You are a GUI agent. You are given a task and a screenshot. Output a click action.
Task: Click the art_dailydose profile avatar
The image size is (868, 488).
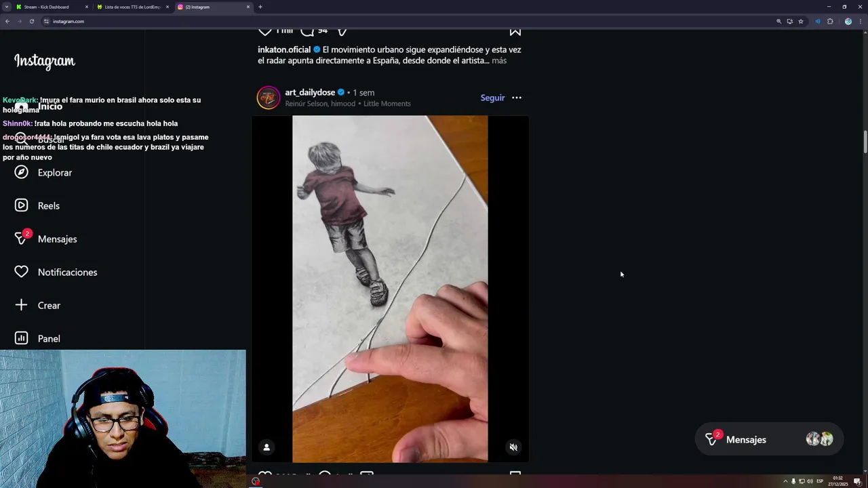coord(269,98)
